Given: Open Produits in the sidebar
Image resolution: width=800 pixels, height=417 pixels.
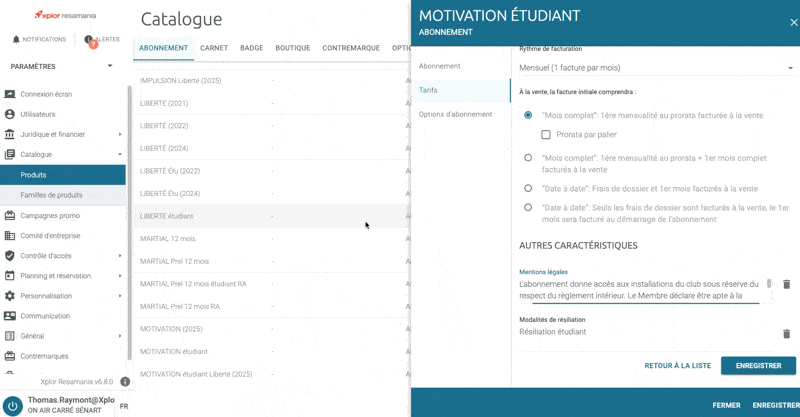Looking at the screenshot, I should coord(63,175).
